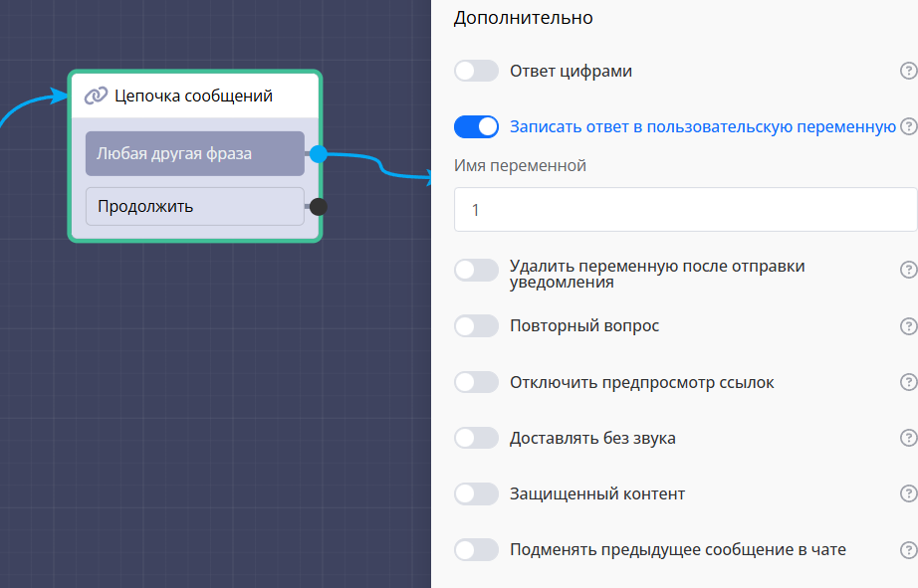This screenshot has height=588, width=918.
Task: Click help icon for 'Доставлять без звука'
Action: (907, 438)
